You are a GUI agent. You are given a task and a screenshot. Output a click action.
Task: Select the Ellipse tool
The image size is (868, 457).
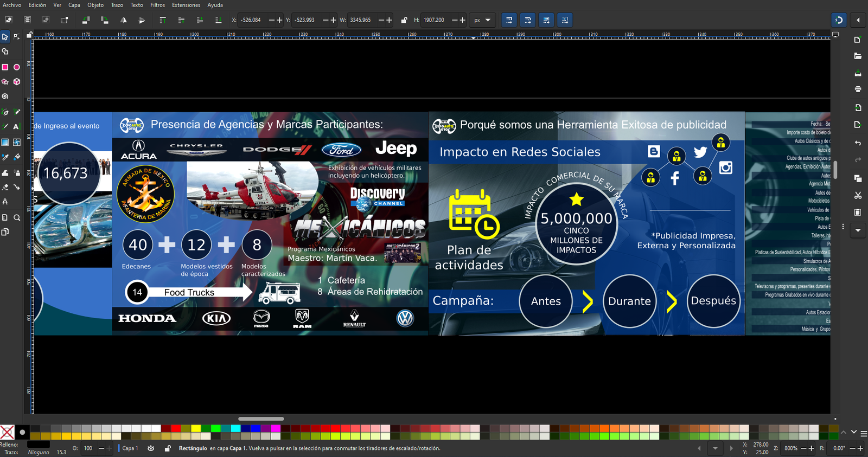17,67
